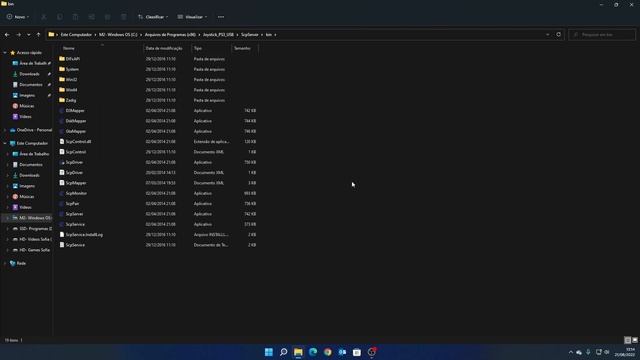The height and width of the screenshot is (360, 640).
Task: Go up one folder level arrow
Action: pyautogui.click(x=38, y=35)
